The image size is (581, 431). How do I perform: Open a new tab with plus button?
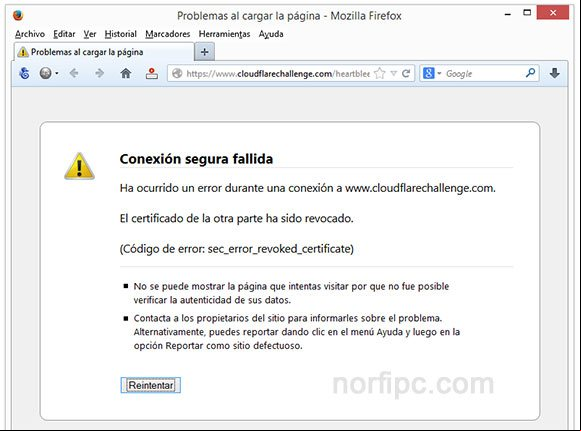click(x=205, y=52)
